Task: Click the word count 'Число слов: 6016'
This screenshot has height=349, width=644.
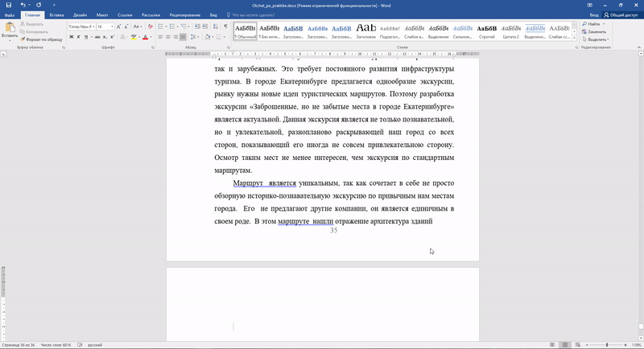Action: [56, 345]
